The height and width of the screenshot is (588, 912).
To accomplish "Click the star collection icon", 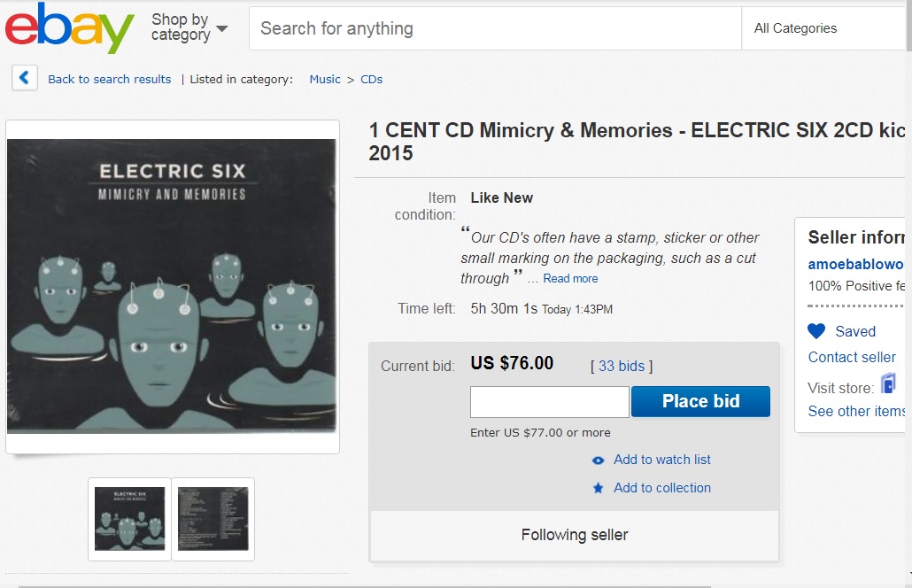I will (x=598, y=488).
